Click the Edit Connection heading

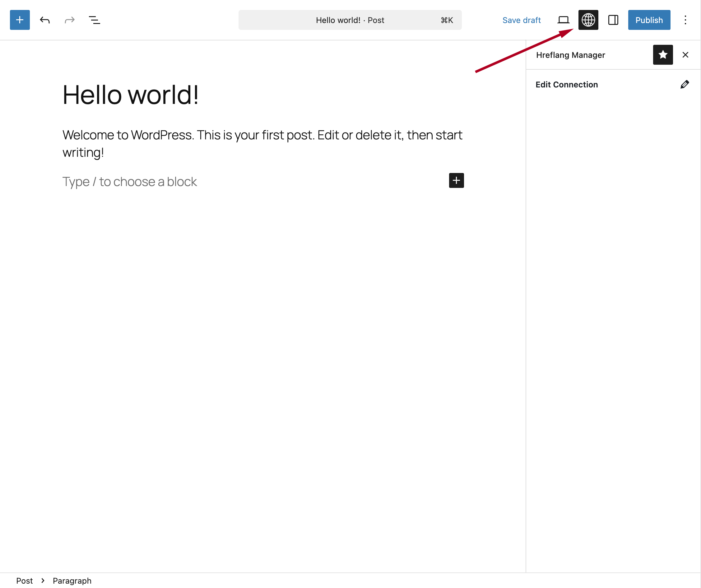566,84
